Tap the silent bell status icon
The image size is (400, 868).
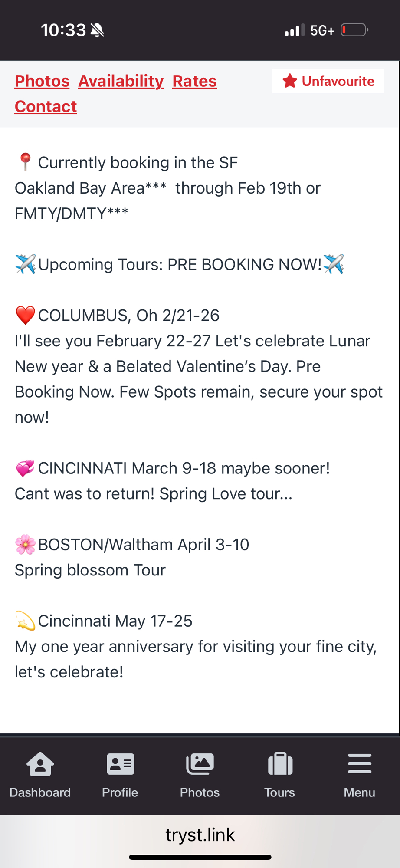(98, 30)
